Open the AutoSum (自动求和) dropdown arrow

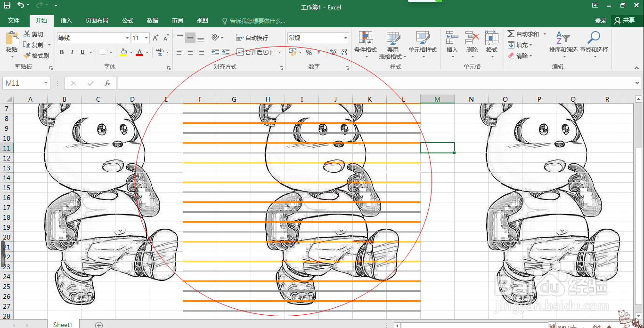(x=545, y=34)
